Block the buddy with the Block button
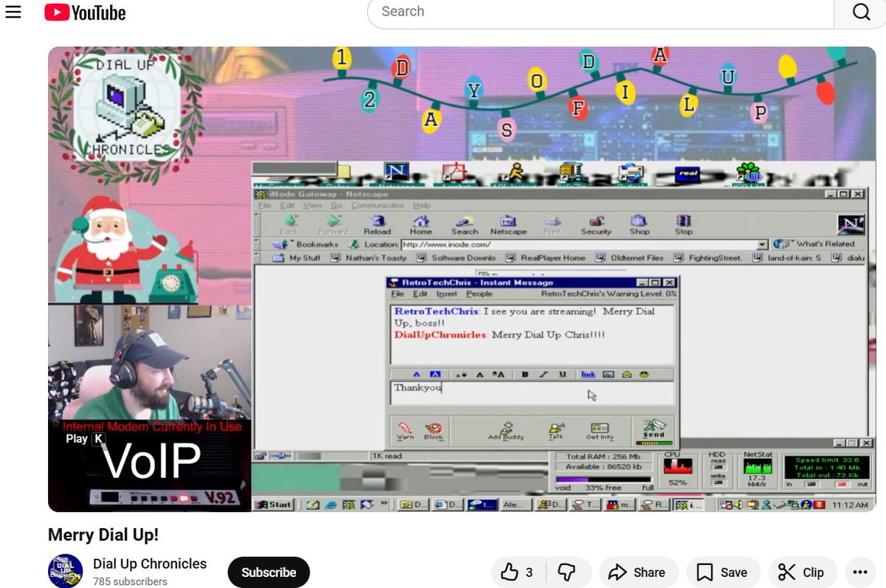 coord(433,431)
